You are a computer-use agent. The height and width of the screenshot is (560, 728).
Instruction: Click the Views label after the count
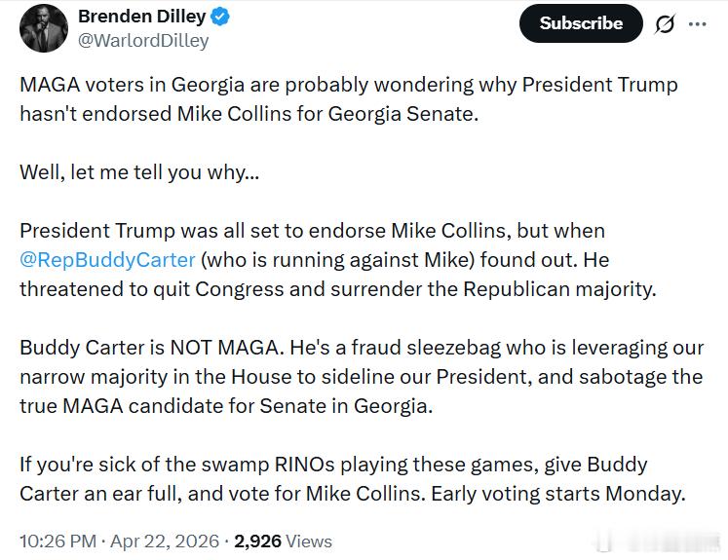tap(309, 541)
